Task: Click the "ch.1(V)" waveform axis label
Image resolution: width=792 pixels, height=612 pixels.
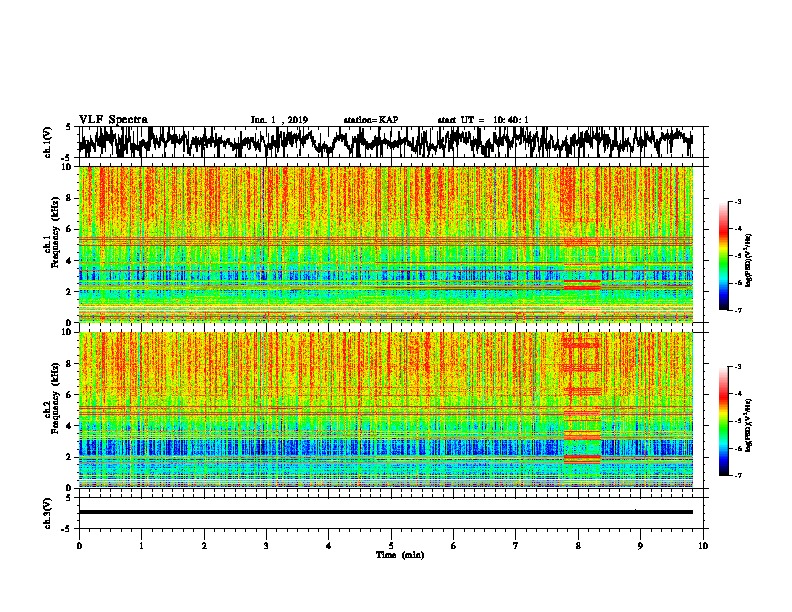Action: point(48,142)
